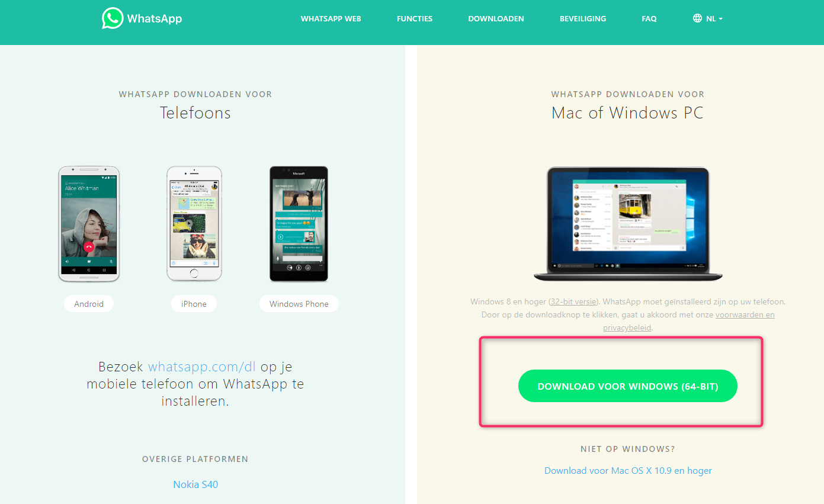Viewport: 824px width, 504px height.
Task: Open the whatsapp.com/dl link
Action: 202,367
